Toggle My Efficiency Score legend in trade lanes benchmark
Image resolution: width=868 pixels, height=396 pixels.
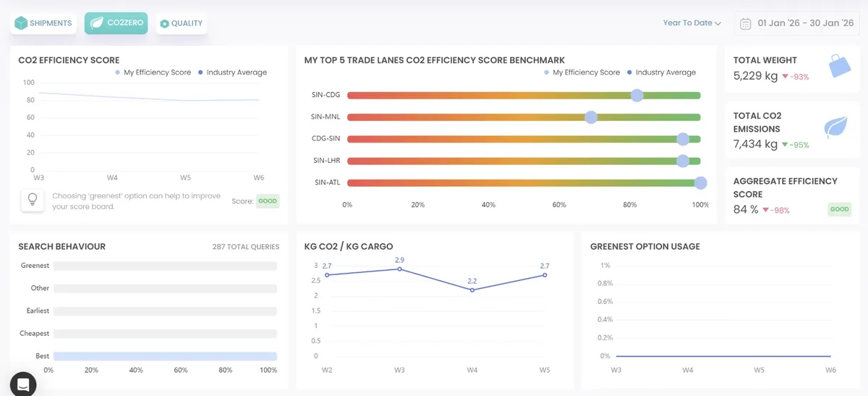coord(582,72)
